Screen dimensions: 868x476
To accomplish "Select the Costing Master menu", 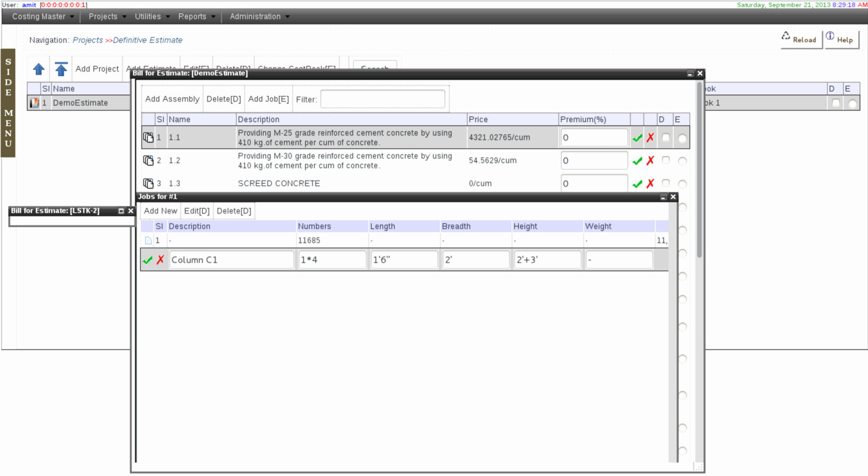I will tap(39, 16).
